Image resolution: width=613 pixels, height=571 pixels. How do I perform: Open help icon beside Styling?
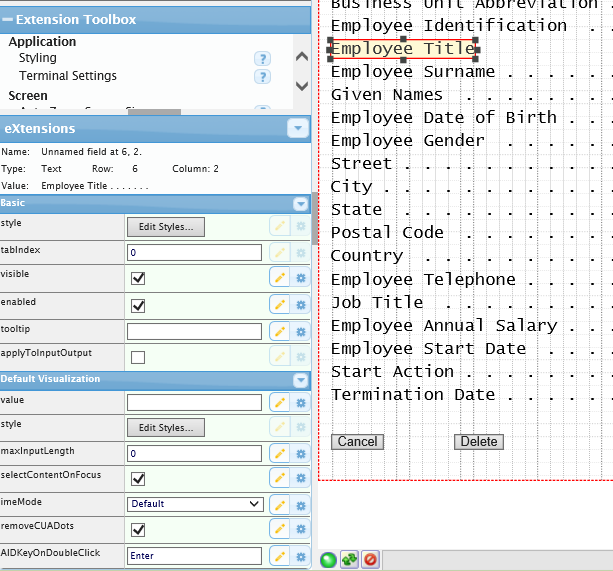click(262, 59)
